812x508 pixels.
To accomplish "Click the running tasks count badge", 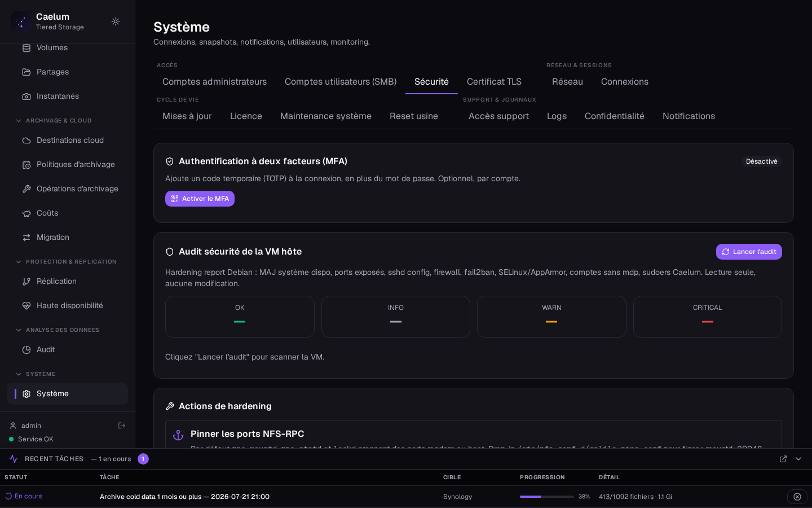I will click(x=143, y=459).
